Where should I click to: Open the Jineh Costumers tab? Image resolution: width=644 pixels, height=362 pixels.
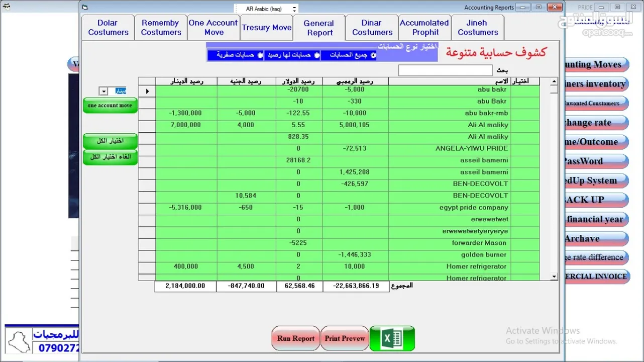click(x=477, y=28)
